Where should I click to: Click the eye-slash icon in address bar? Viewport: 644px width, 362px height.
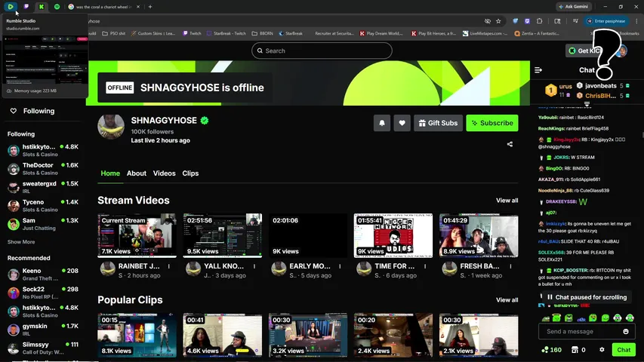pos(487,21)
